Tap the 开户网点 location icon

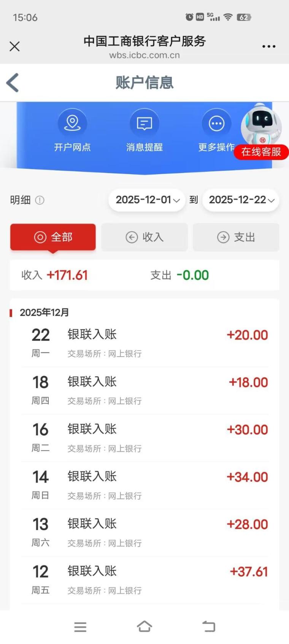pyautogui.click(x=72, y=124)
